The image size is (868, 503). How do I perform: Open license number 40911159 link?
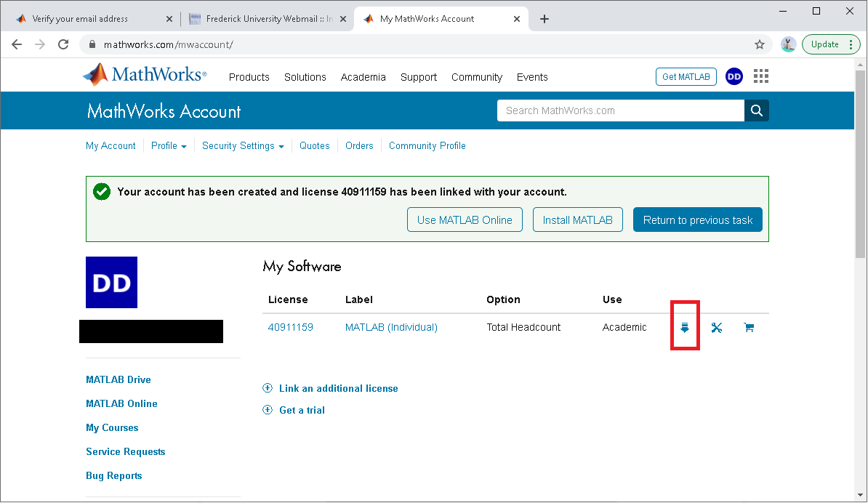pyautogui.click(x=290, y=328)
